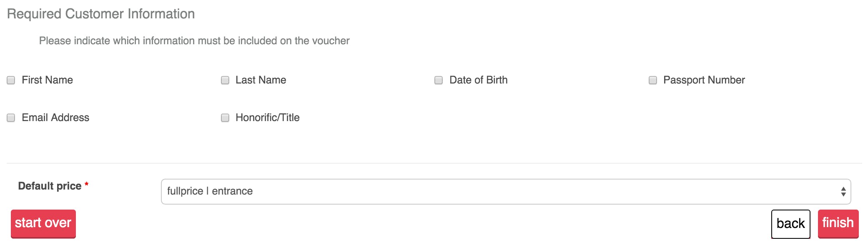
Task: Click the voucher information instruction text
Action: pos(194,41)
